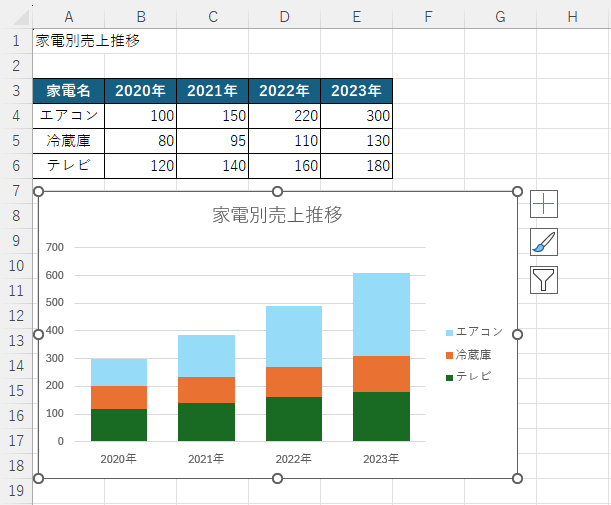Open the Chart Styles paintbrush button
Image resolution: width=611 pixels, height=505 pixels.
(x=543, y=242)
